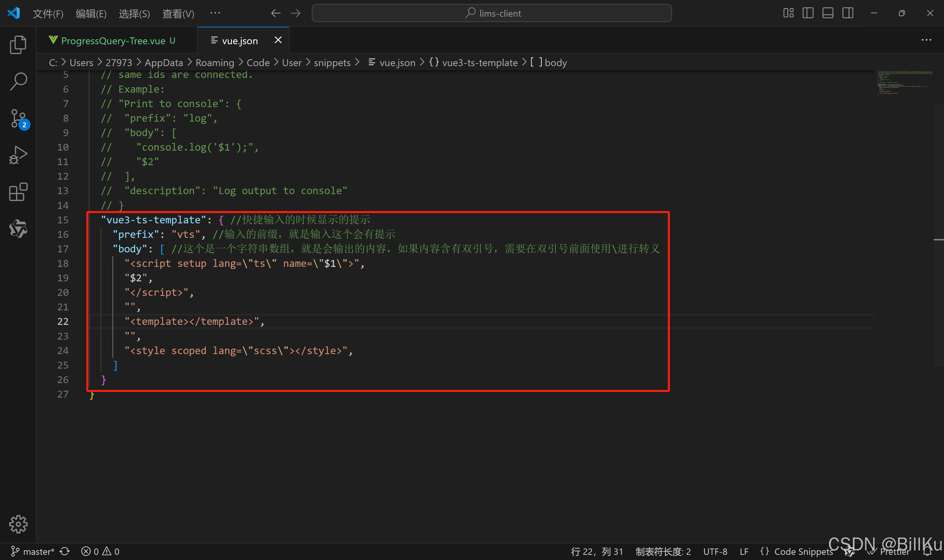
Task: Click the Manage gear icon
Action: point(18,524)
